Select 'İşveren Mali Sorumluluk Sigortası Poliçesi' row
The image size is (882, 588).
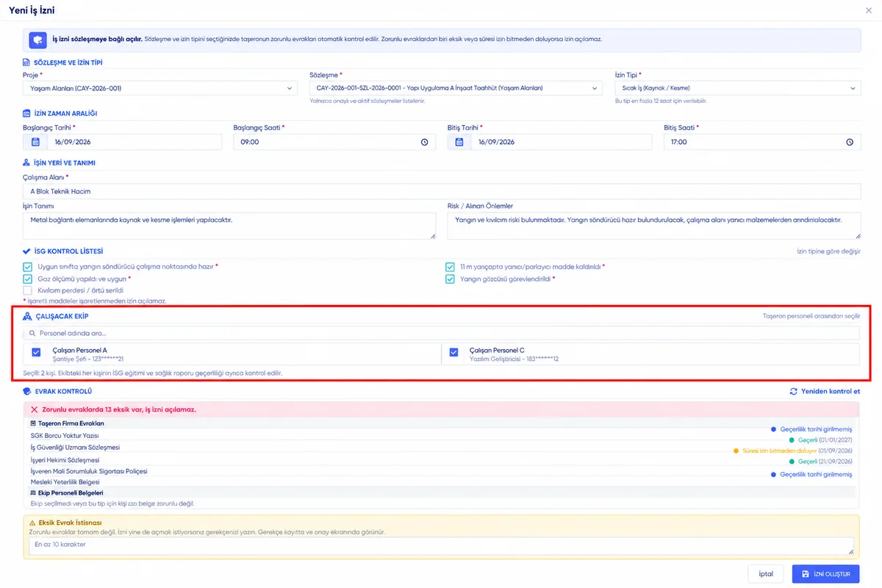(441, 471)
